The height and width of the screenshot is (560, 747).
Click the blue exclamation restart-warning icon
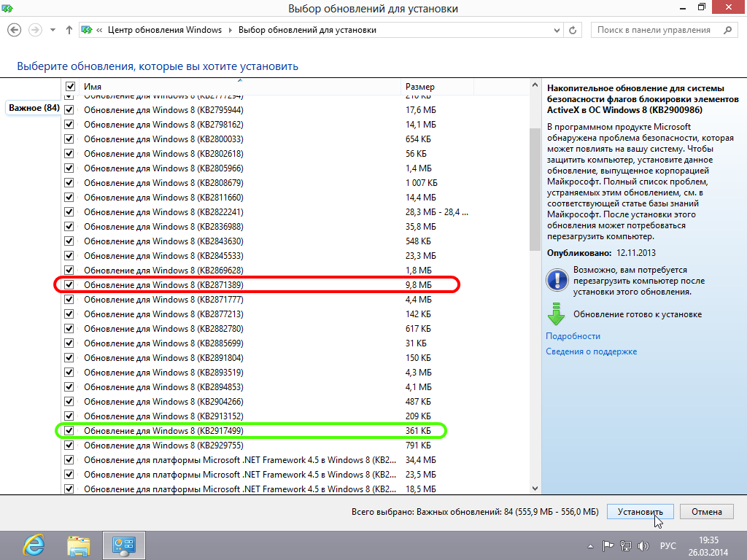coord(557,279)
